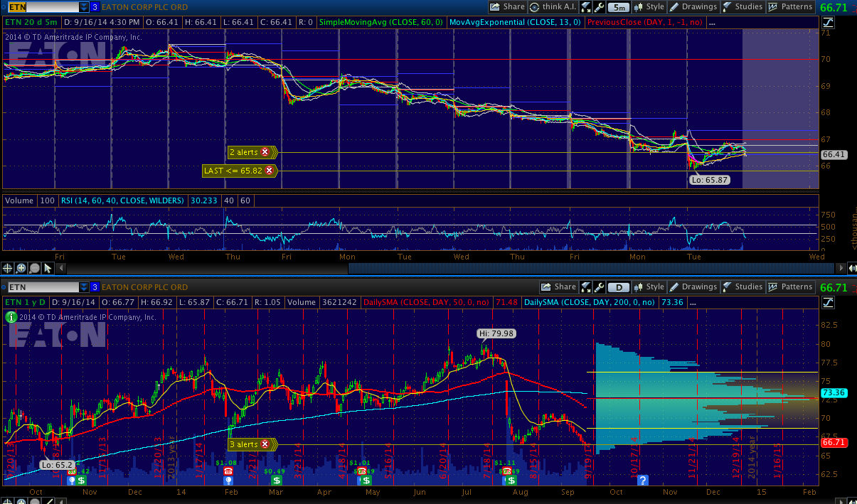The height and width of the screenshot is (504, 857).
Task: Dismiss the 'LAST <= 65.82' alert
Action: [x=269, y=171]
